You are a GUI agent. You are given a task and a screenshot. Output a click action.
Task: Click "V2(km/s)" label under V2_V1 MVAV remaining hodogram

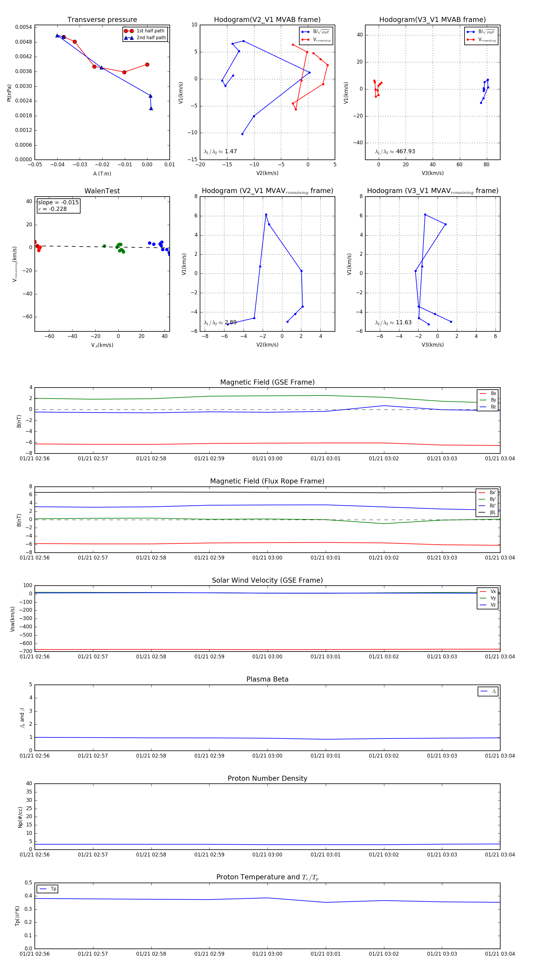point(267,345)
